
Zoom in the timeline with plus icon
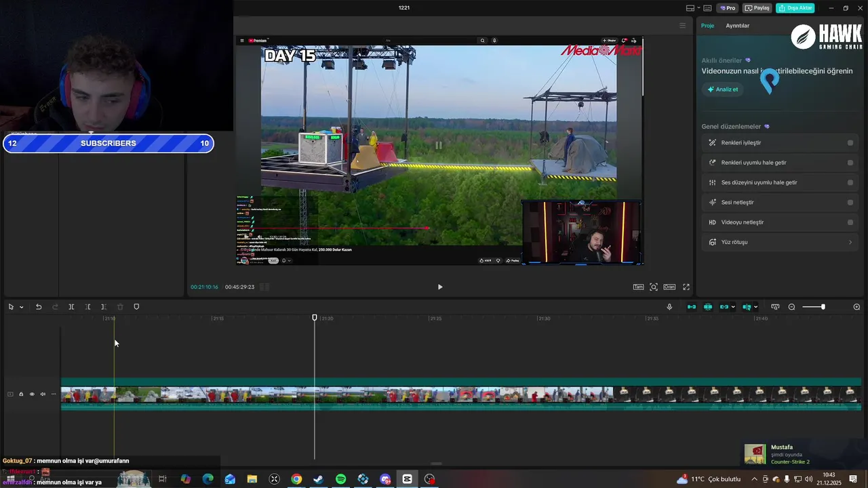coord(856,307)
